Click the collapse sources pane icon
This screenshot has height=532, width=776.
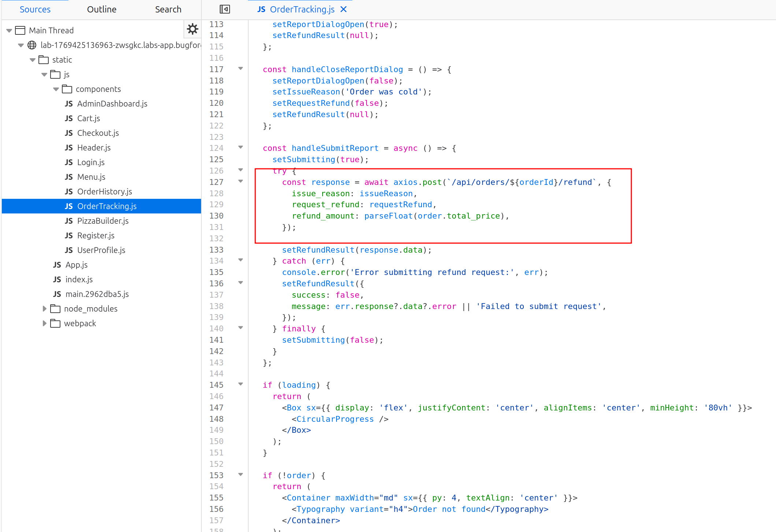[224, 9]
